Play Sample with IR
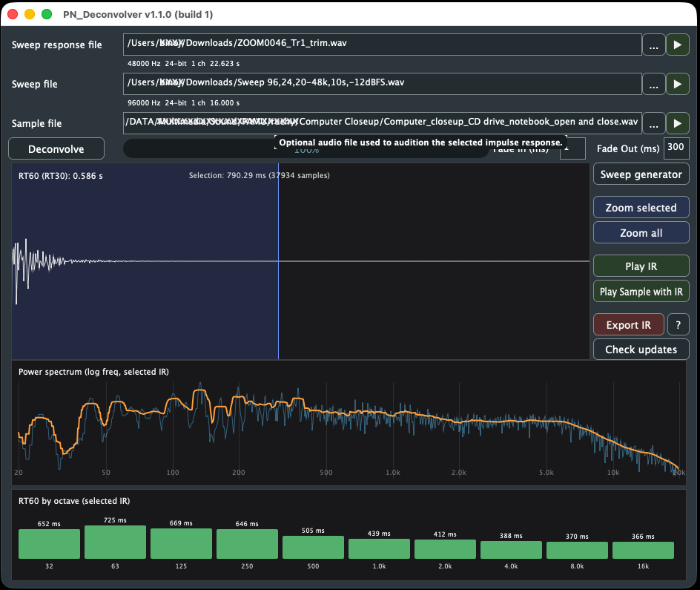Viewport: 700px width, 590px height. [x=641, y=292]
